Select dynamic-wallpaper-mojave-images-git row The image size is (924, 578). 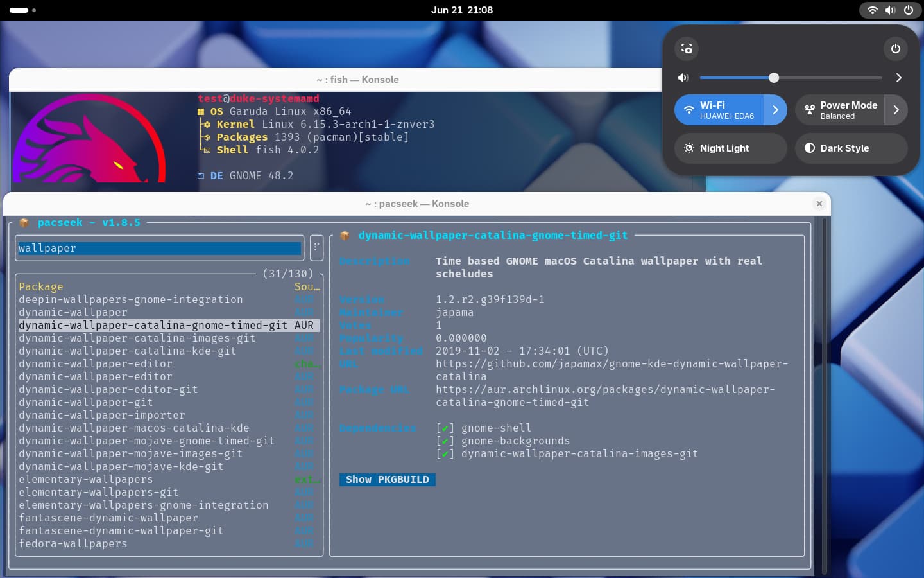pos(169,454)
